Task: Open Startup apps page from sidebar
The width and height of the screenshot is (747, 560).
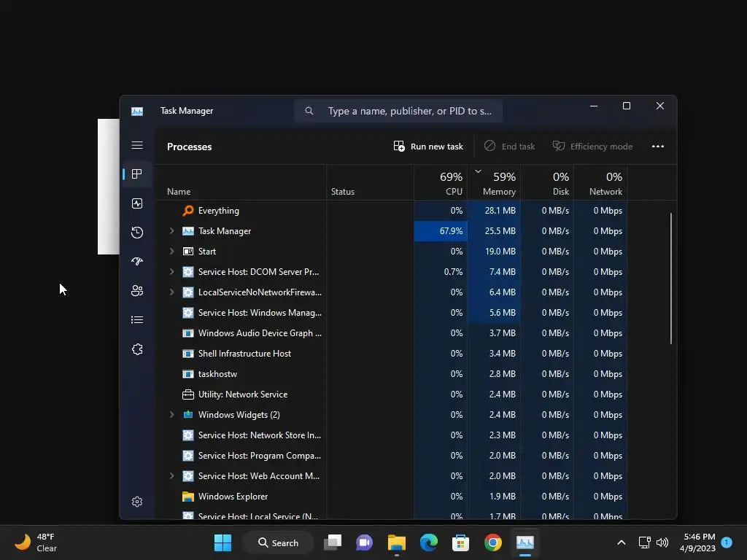Action: point(137,262)
